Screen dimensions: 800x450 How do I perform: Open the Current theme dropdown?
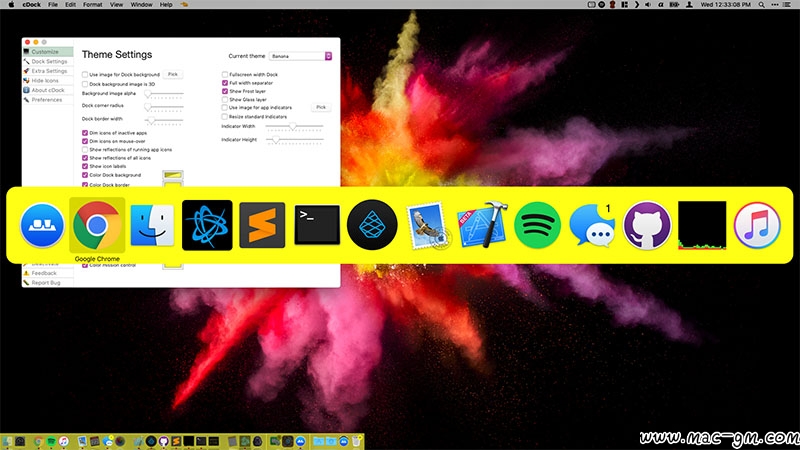[301, 56]
